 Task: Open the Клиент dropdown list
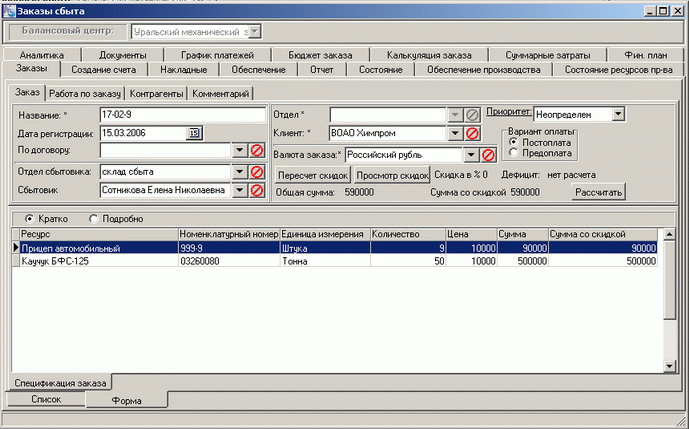(x=455, y=134)
